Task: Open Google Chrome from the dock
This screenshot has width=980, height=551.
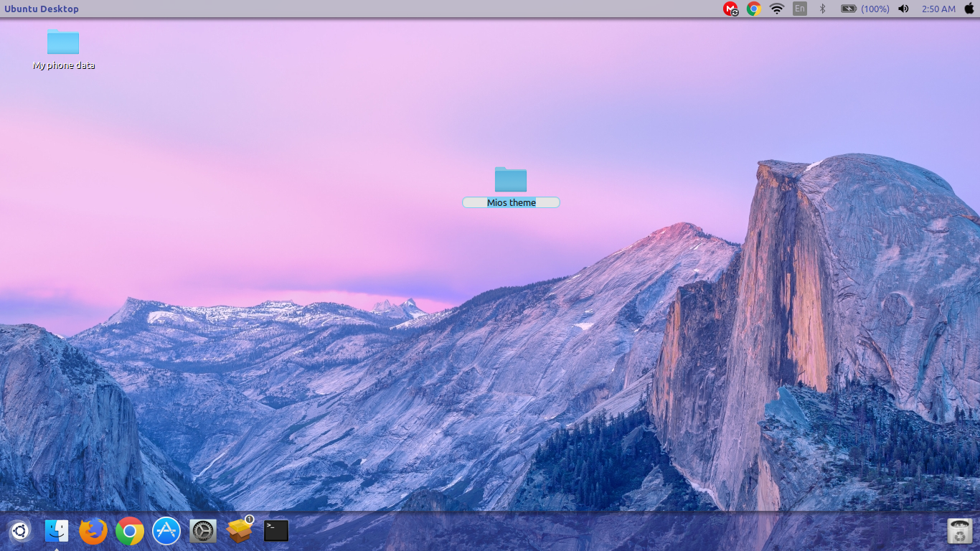Action: 130,531
